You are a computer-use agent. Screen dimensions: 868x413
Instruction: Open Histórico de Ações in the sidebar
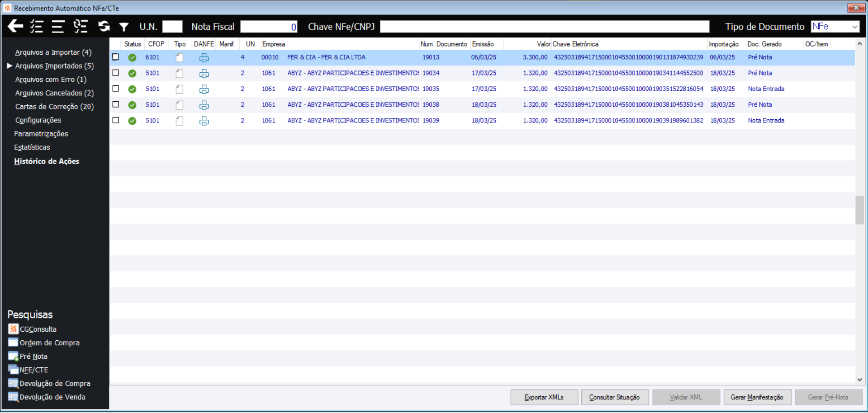click(x=47, y=161)
